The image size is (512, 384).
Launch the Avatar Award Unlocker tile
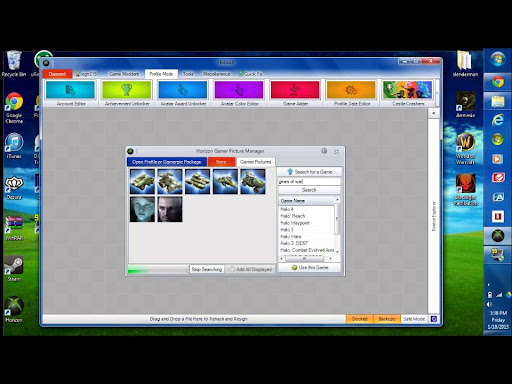pos(183,93)
